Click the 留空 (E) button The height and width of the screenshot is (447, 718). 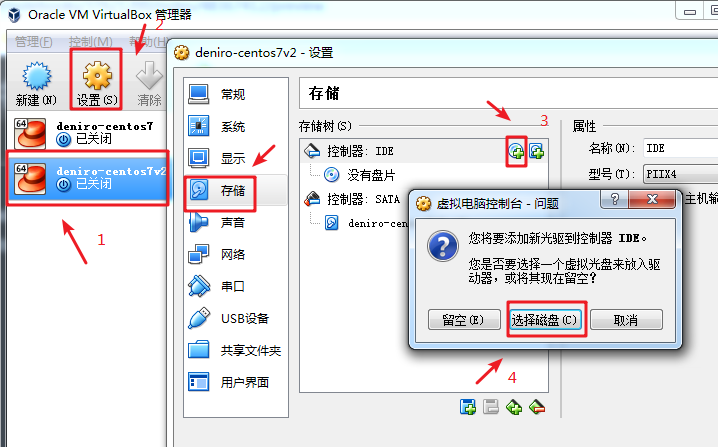pos(464,319)
